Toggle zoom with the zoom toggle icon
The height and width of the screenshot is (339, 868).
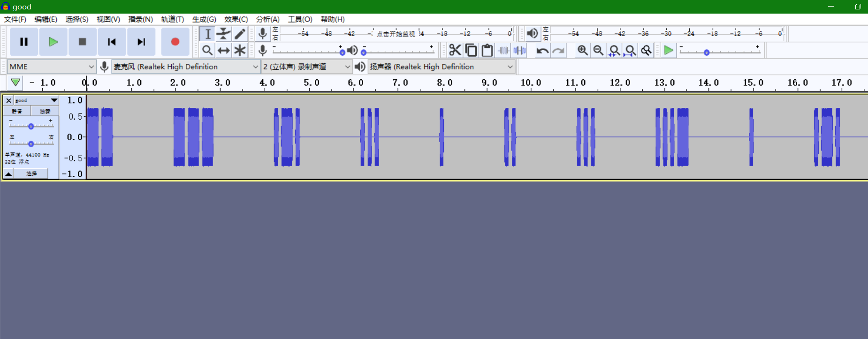tap(647, 50)
